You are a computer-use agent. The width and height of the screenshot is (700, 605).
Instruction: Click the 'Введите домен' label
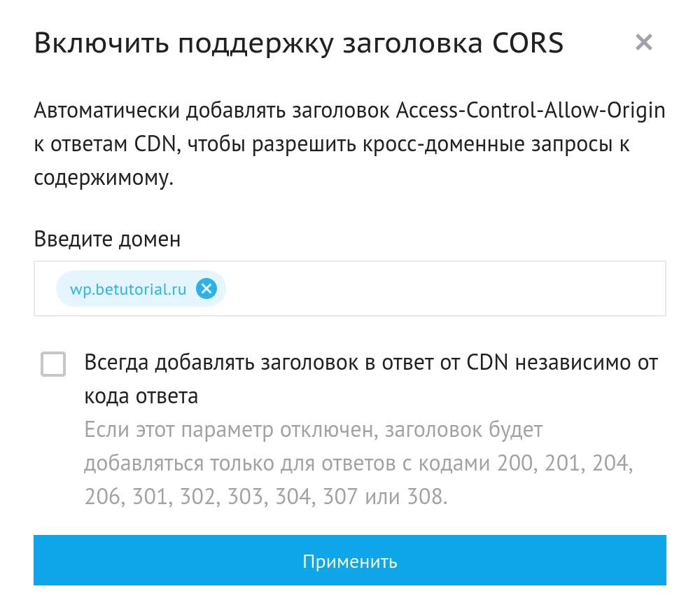click(106, 239)
